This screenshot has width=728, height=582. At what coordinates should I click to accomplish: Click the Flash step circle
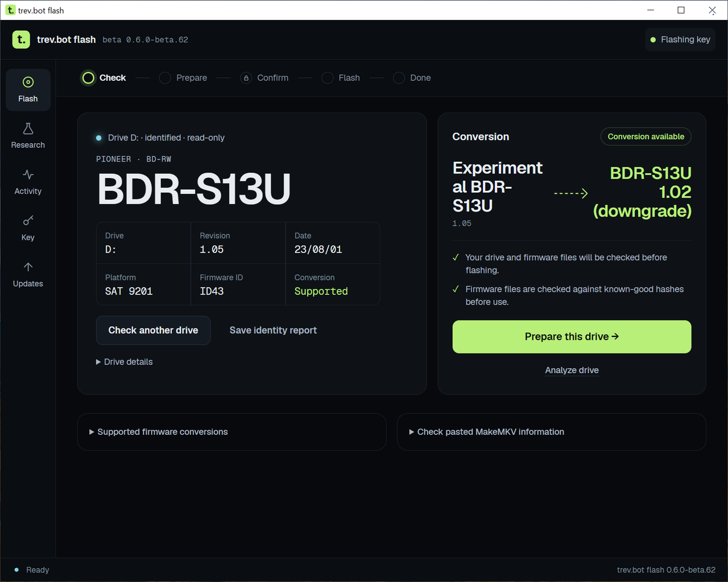pos(328,78)
